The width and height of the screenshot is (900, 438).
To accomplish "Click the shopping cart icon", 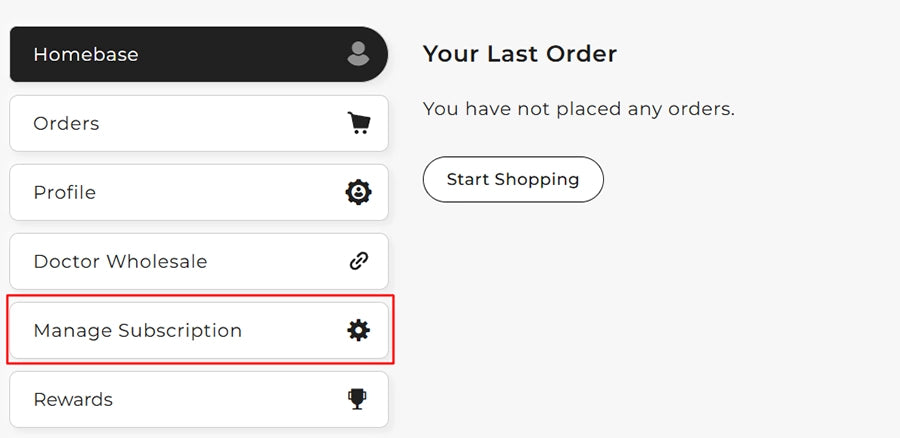I will tap(358, 123).
